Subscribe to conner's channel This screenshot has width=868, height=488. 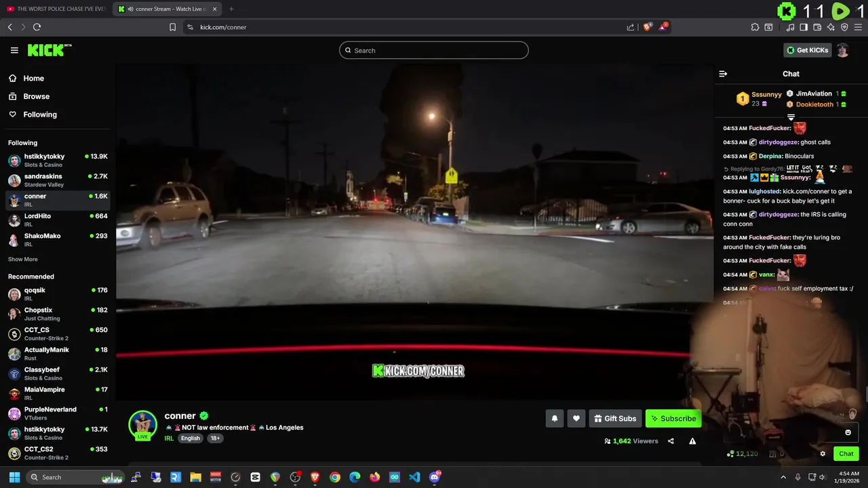pyautogui.click(x=673, y=418)
